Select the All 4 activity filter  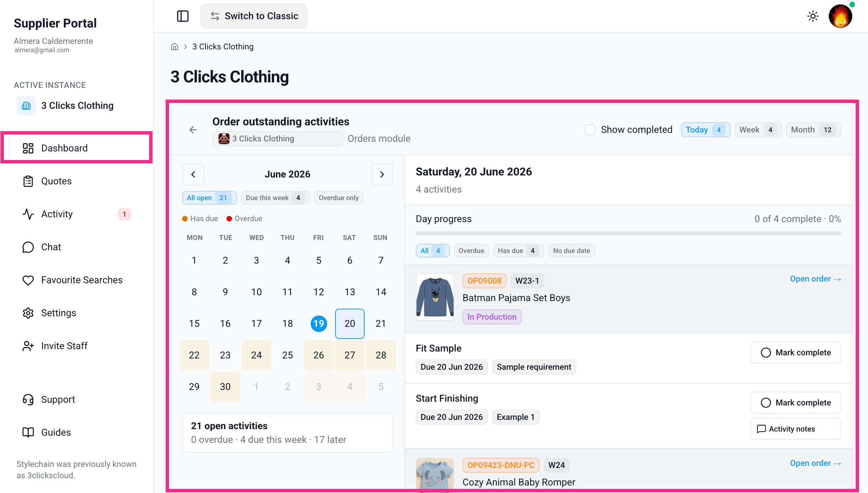pyautogui.click(x=433, y=251)
